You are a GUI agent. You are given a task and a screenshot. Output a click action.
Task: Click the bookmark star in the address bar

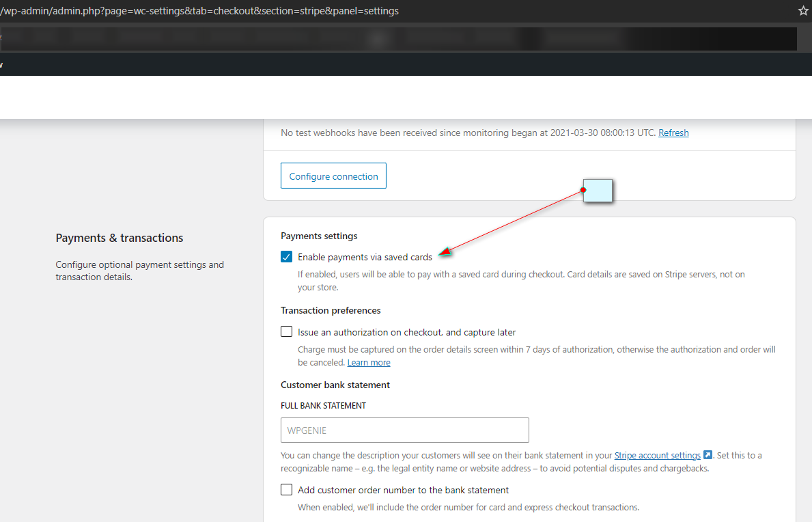[803, 11]
